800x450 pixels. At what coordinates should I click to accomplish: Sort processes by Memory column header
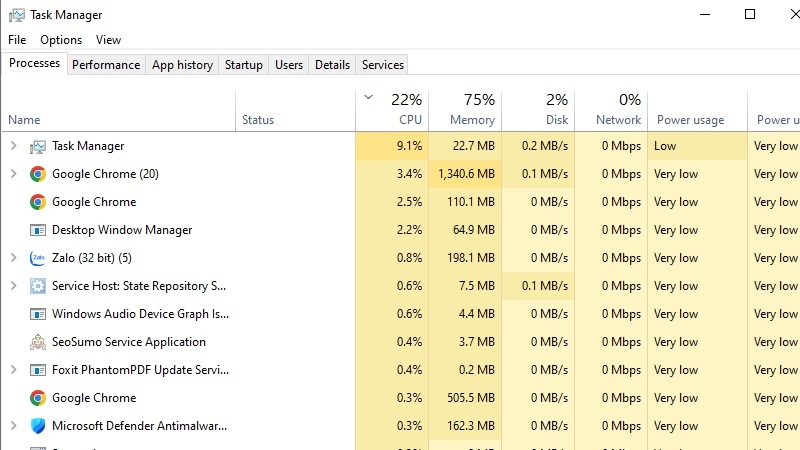click(x=465, y=111)
